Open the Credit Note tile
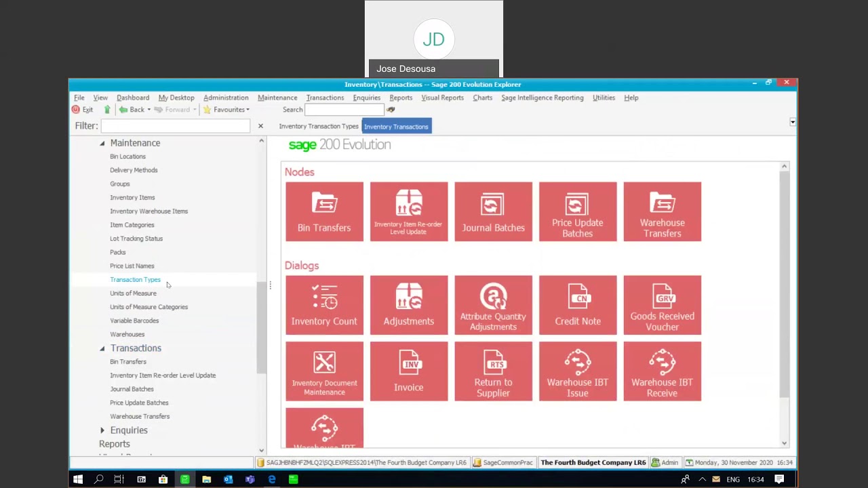Image resolution: width=868 pixels, height=488 pixels. click(x=578, y=305)
